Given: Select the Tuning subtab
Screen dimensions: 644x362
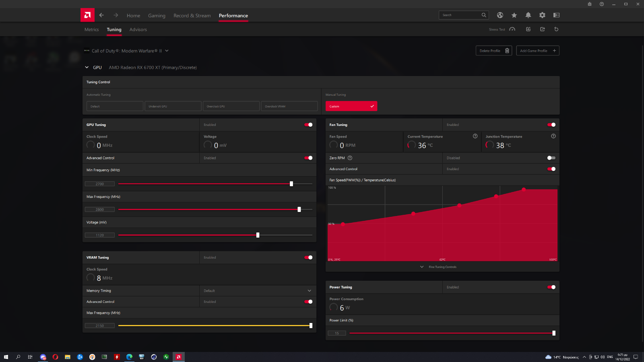Looking at the screenshot, I should (114, 29).
